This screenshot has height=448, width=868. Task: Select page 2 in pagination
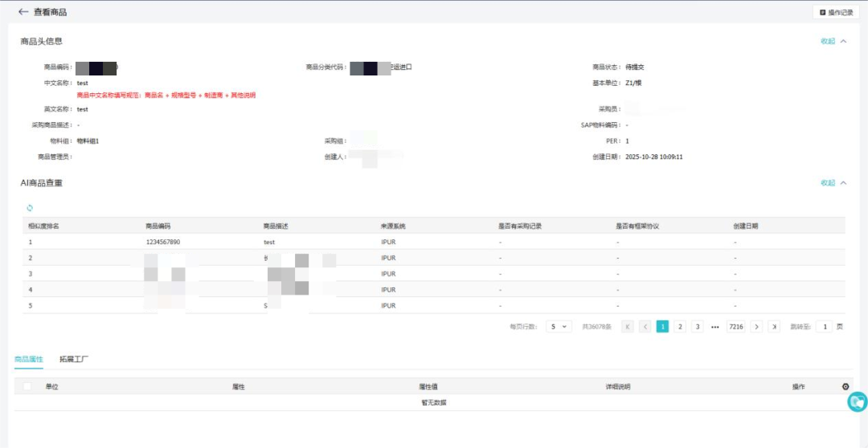point(680,327)
